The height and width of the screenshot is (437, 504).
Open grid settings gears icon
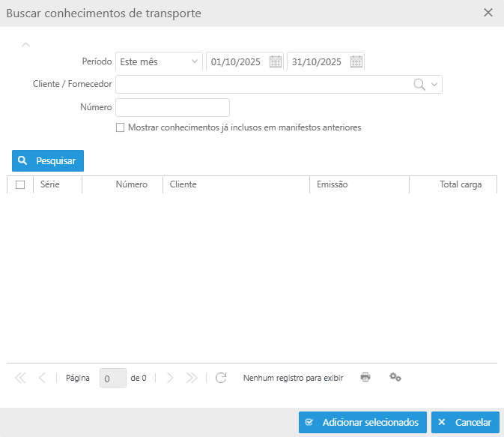[x=395, y=377]
